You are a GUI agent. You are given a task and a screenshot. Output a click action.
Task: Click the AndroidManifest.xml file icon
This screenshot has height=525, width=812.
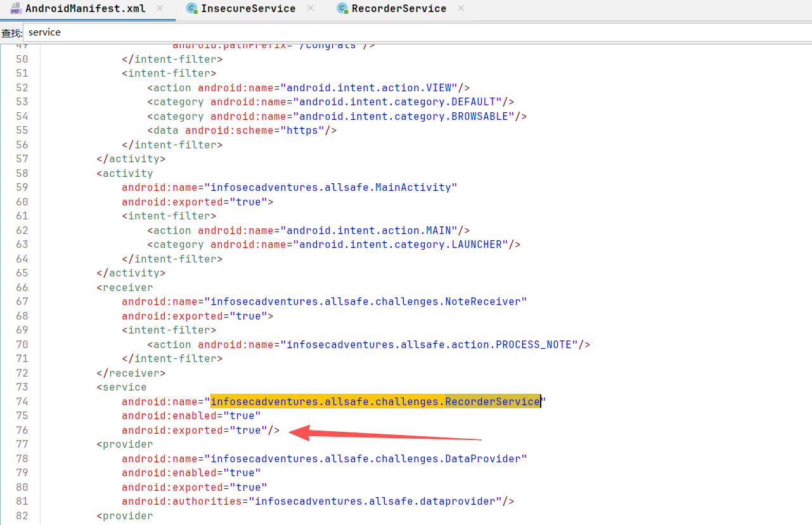click(x=16, y=8)
